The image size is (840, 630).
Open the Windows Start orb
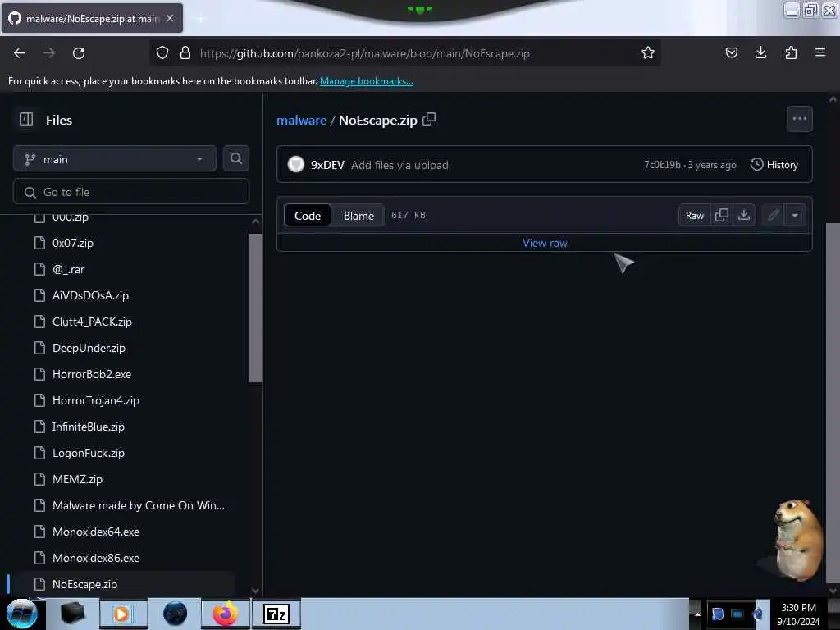click(x=21, y=614)
